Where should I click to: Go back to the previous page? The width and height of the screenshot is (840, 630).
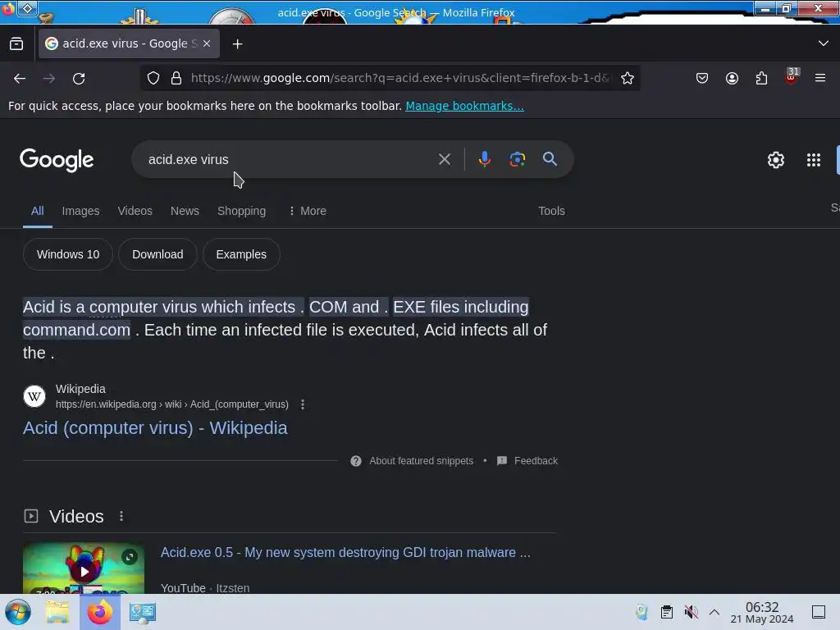coord(20,79)
